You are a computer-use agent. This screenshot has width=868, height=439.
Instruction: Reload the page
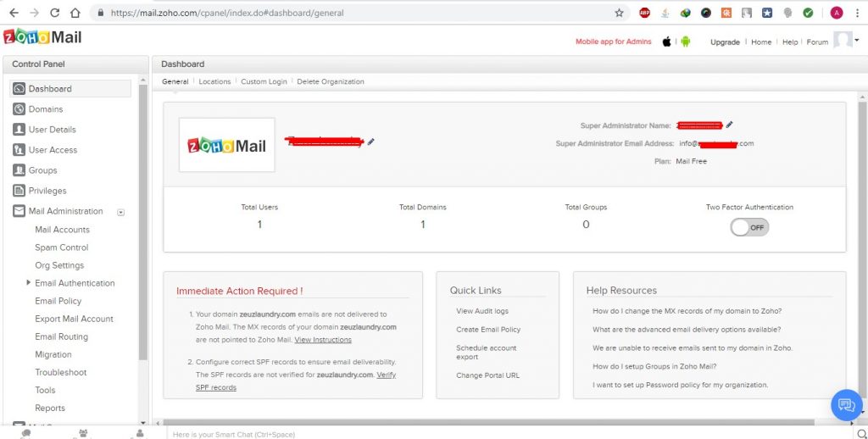coord(54,13)
